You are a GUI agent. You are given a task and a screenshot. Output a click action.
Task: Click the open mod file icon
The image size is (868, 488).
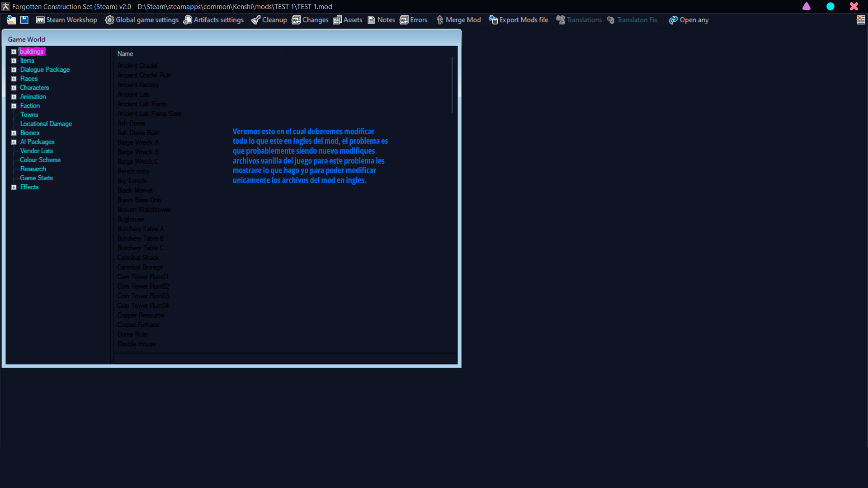11,20
